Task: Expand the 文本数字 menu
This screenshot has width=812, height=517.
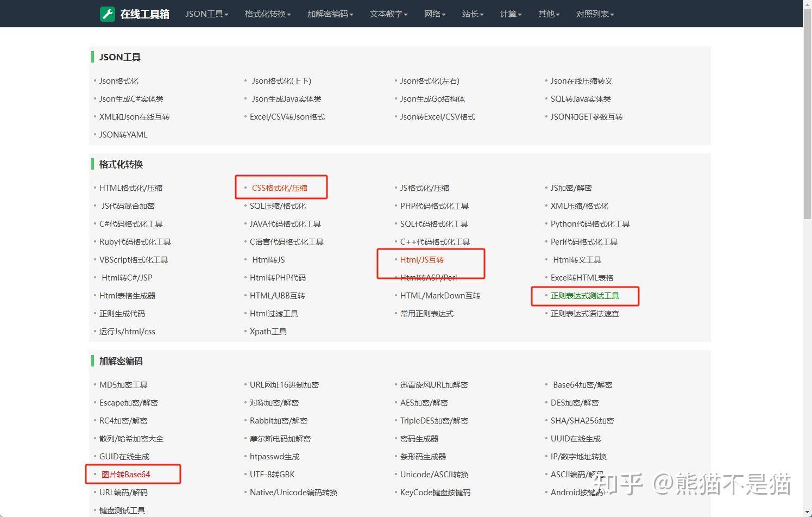Action: [389, 14]
